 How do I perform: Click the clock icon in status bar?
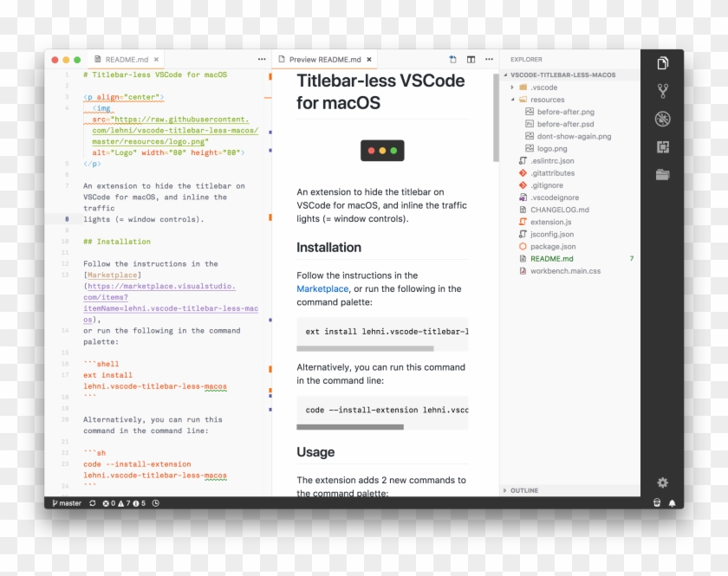pyautogui.click(x=155, y=503)
